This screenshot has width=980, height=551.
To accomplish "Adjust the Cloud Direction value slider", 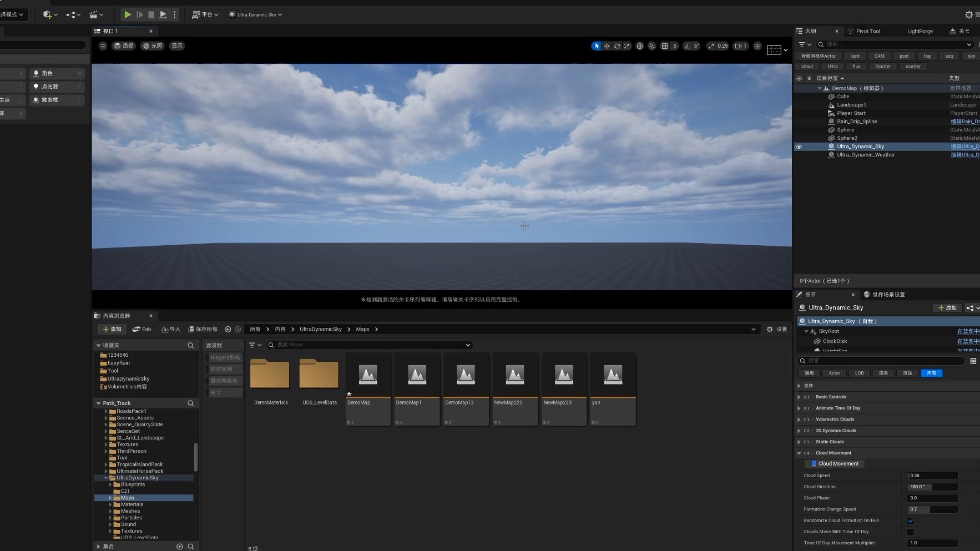I will pos(933,487).
